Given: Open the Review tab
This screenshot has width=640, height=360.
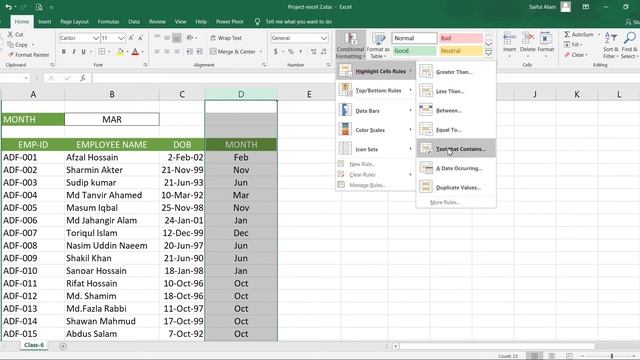Looking at the screenshot, I should (x=157, y=22).
